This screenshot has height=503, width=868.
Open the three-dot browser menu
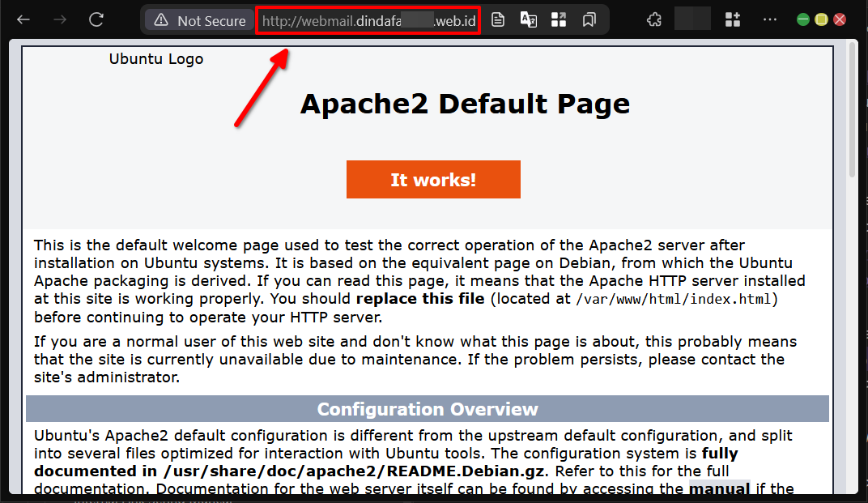click(769, 20)
